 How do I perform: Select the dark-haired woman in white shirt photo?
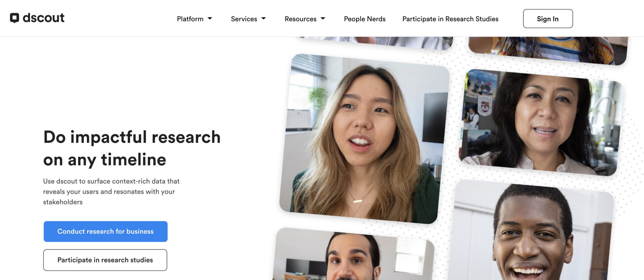[x=540, y=122]
